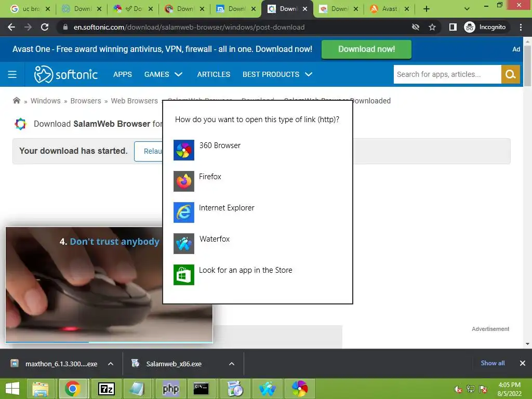
Task: Open the Windows Start button
Action: click(x=12, y=389)
